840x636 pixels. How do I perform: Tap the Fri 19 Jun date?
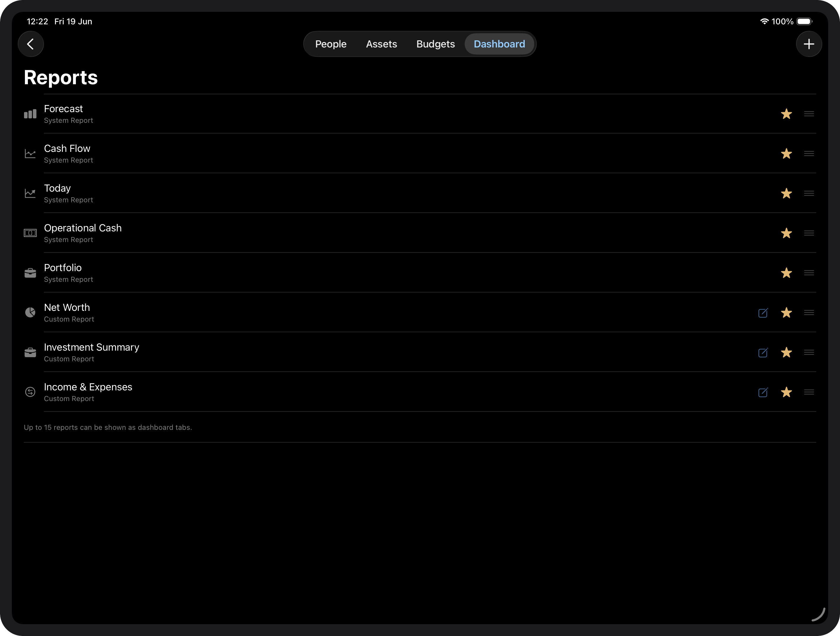73,22
